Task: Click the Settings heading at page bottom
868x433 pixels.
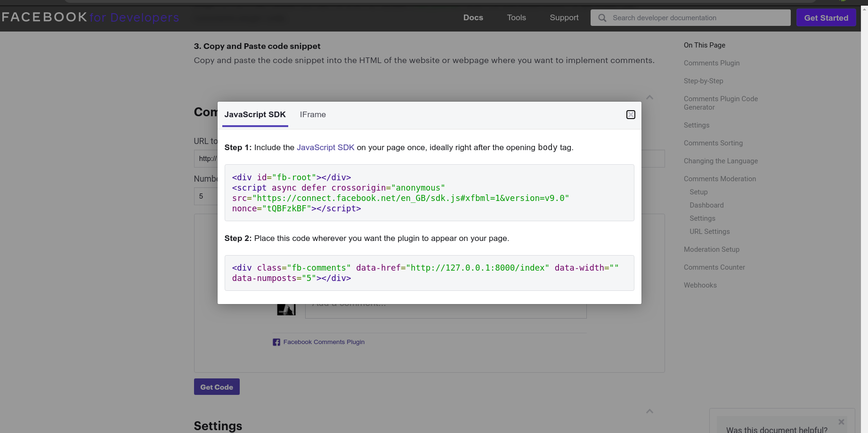Action: point(218,426)
